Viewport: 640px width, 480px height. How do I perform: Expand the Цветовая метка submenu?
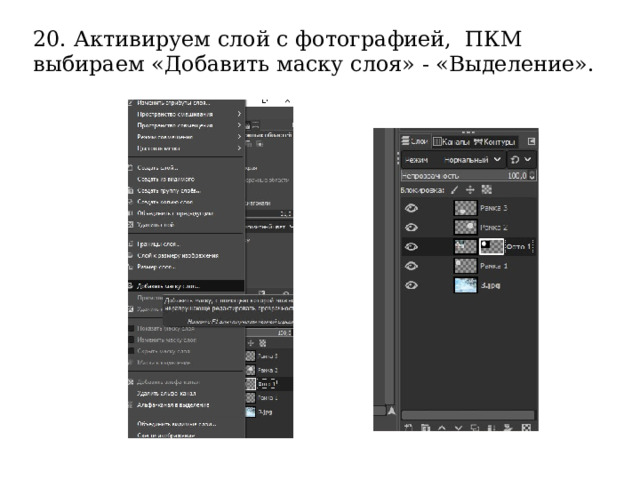187,148
